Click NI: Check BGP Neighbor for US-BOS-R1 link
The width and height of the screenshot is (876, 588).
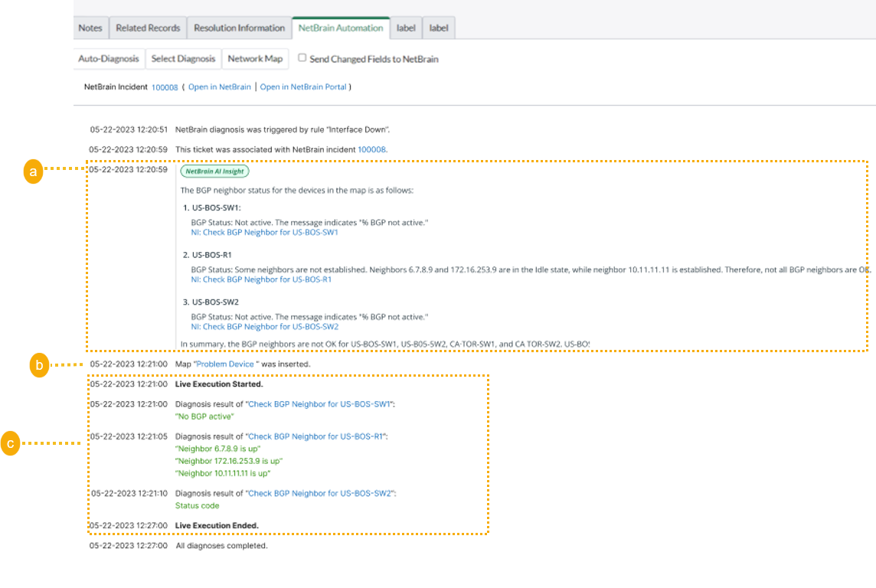tap(261, 279)
